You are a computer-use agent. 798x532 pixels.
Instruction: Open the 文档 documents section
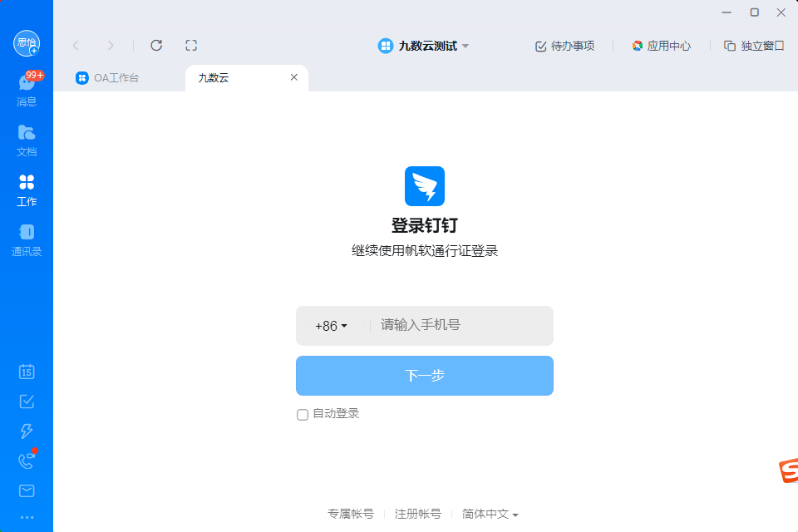(27, 140)
